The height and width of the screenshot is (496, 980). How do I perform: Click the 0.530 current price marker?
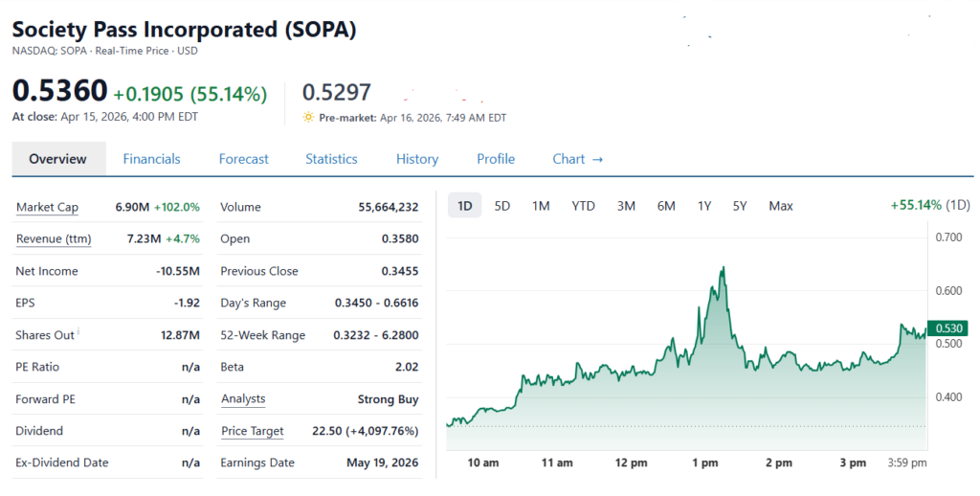[x=947, y=328]
